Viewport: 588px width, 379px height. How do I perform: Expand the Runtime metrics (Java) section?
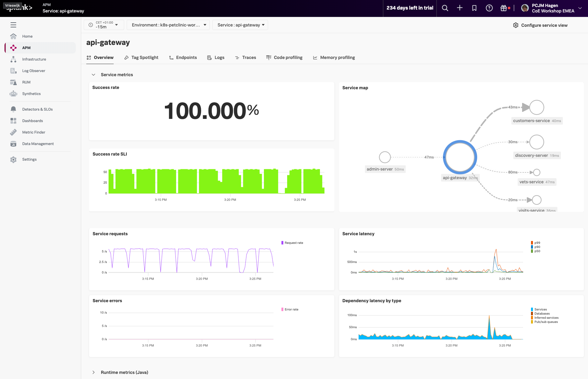[x=94, y=372]
